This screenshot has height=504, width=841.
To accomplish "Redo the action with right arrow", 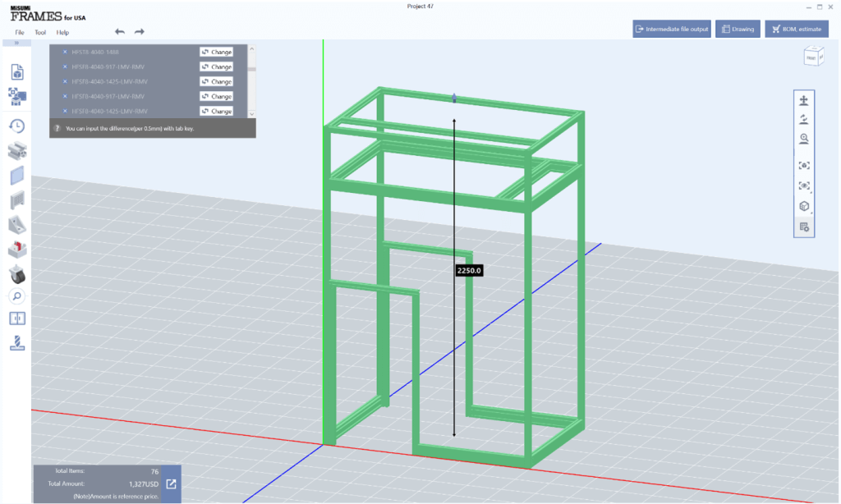I will tap(140, 32).
